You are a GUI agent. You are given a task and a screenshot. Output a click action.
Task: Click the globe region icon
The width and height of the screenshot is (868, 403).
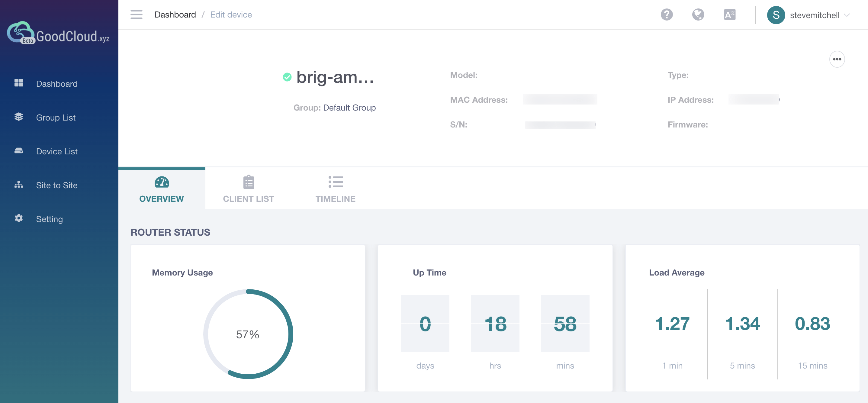pos(698,15)
